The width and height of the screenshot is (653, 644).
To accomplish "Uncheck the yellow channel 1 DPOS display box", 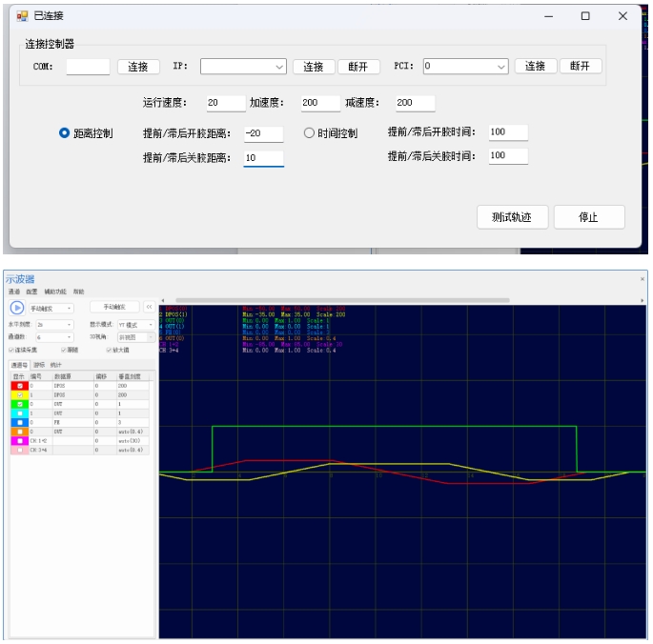I will tap(20, 395).
